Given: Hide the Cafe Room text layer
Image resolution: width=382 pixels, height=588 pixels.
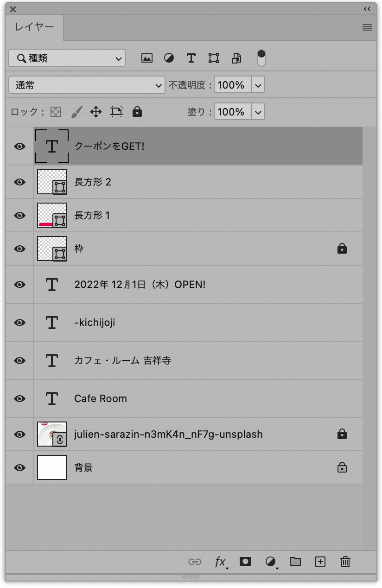Looking at the screenshot, I should pyautogui.click(x=19, y=399).
